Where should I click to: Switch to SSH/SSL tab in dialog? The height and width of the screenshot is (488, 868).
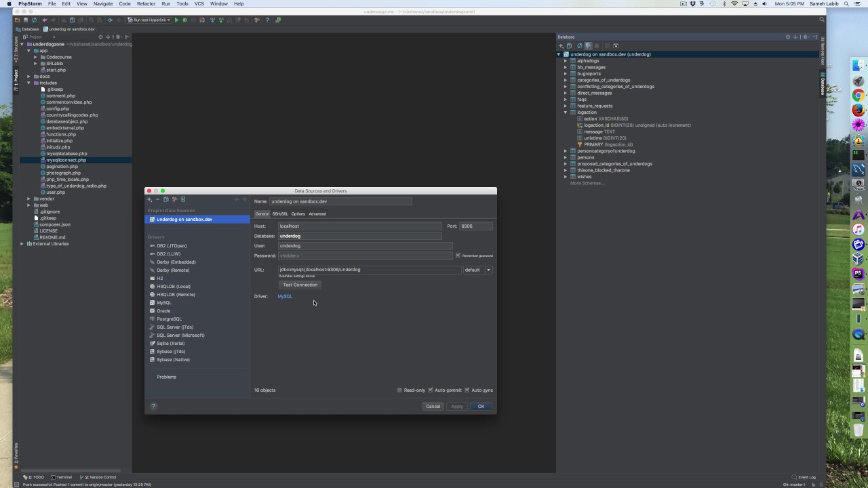coord(280,214)
